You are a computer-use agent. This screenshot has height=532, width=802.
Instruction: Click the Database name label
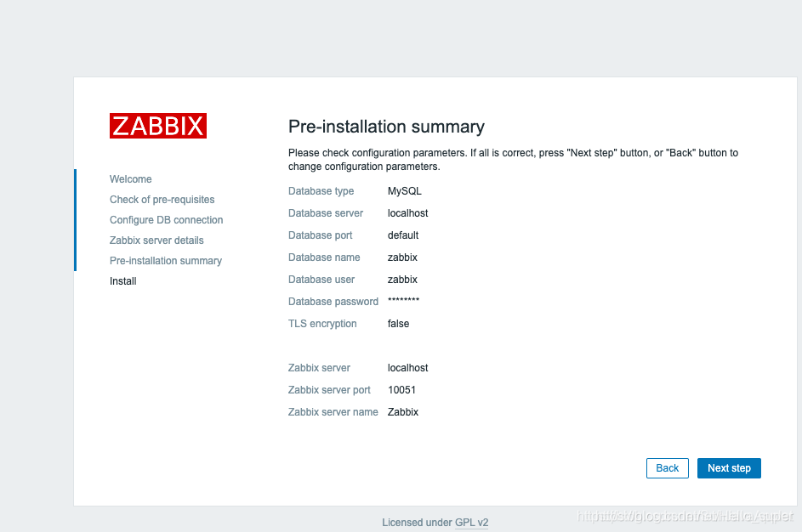[x=324, y=258]
